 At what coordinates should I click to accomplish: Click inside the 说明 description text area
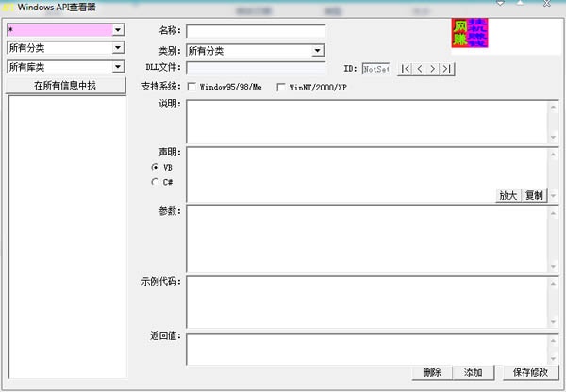pos(368,122)
